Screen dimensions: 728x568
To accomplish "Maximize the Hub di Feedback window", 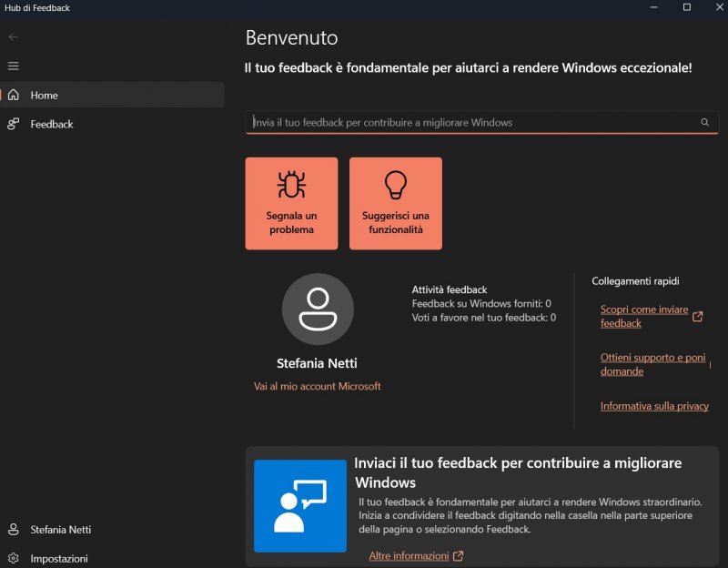I will tap(687, 7).
